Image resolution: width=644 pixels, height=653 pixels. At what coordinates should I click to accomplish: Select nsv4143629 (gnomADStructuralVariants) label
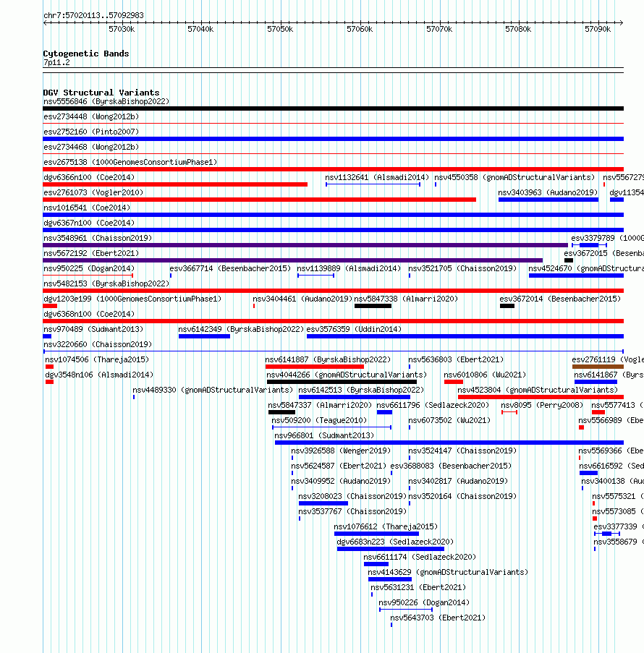pos(448,572)
